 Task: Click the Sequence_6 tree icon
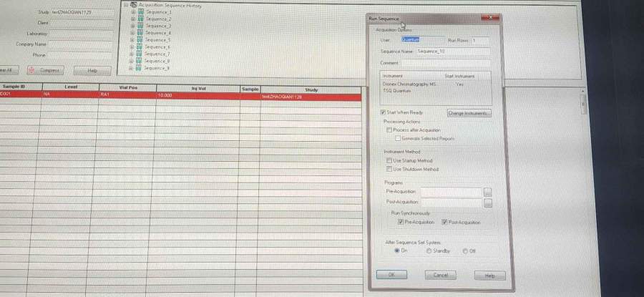click(x=140, y=47)
